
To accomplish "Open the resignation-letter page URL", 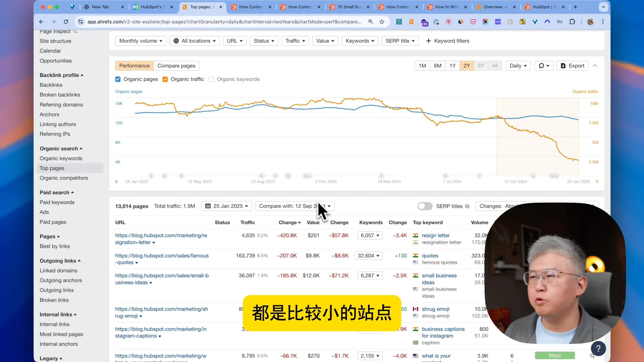I will click(161, 239).
